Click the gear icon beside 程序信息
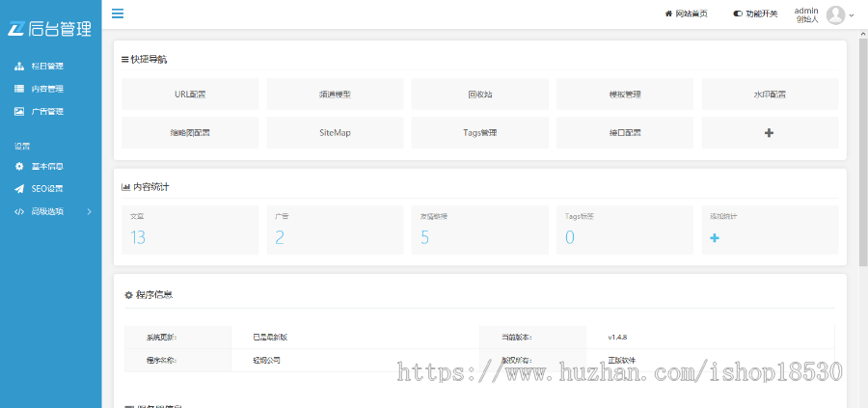 click(129, 295)
